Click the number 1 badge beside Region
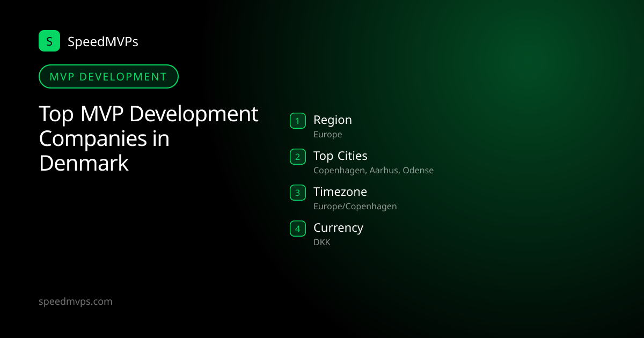Screen dimensions: 644x338 point(298,121)
